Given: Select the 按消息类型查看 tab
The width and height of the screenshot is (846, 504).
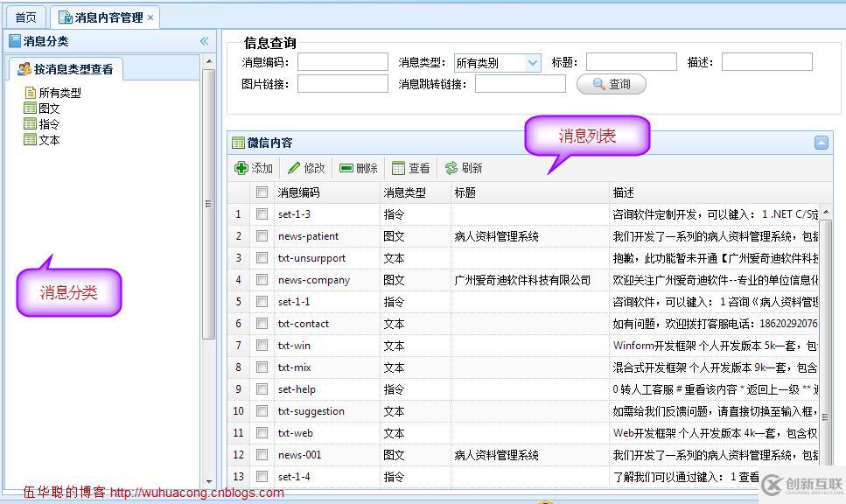Looking at the screenshot, I should pos(66,69).
